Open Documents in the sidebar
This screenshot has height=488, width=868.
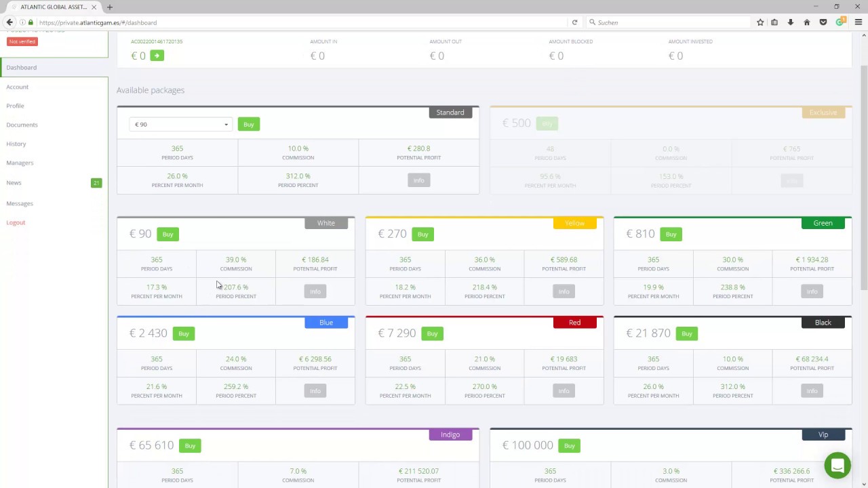click(x=22, y=125)
